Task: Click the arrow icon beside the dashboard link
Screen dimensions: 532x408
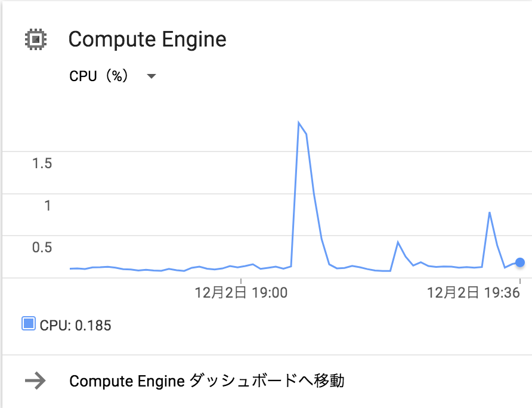Action: (35, 381)
